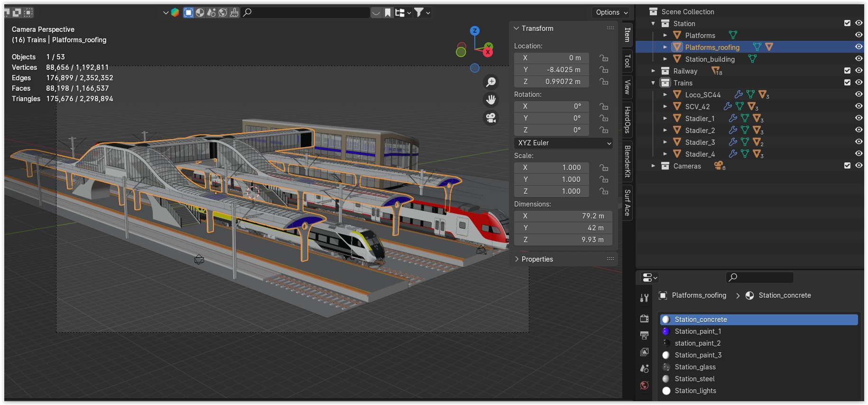Toggle lock on Rotation Z
Image resolution: width=868 pixels, height=405 pixels.
tap(604, 130)
